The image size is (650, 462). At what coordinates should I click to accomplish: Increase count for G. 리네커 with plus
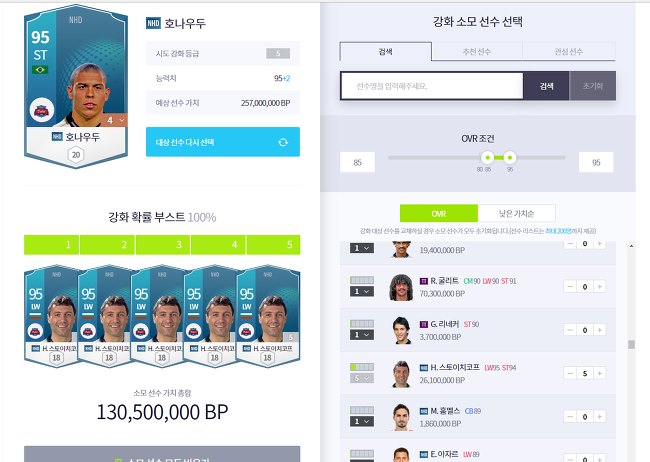click(x=599, y=330)
